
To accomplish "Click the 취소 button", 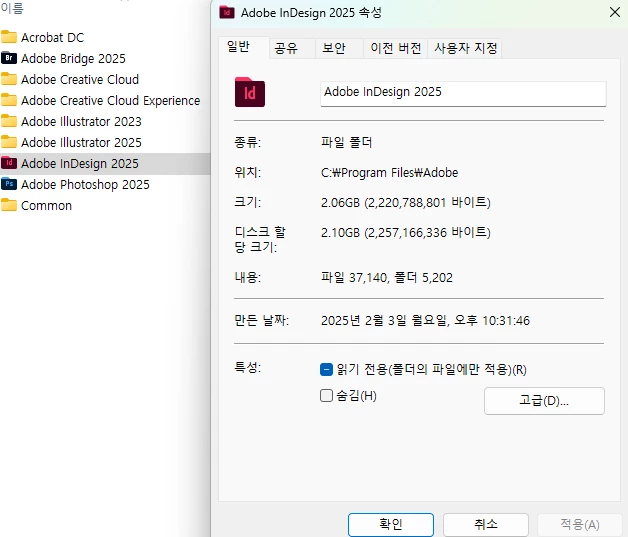I will 486,524.
